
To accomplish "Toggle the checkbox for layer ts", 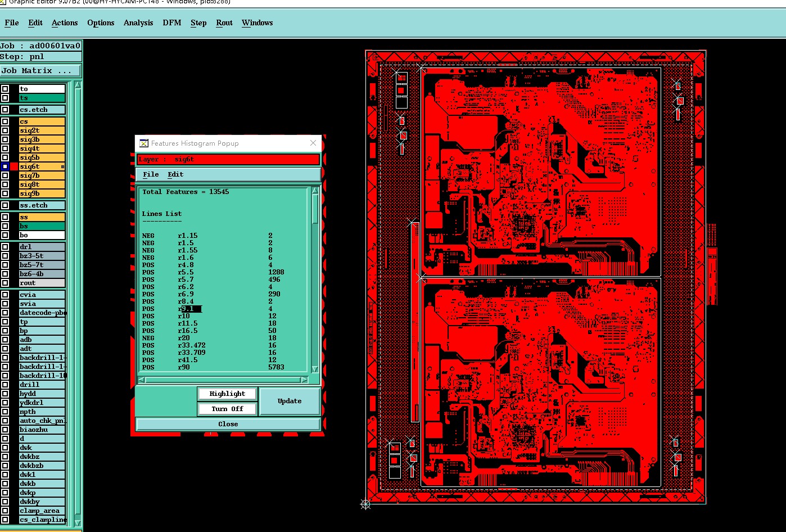I will tap(5, 98).
